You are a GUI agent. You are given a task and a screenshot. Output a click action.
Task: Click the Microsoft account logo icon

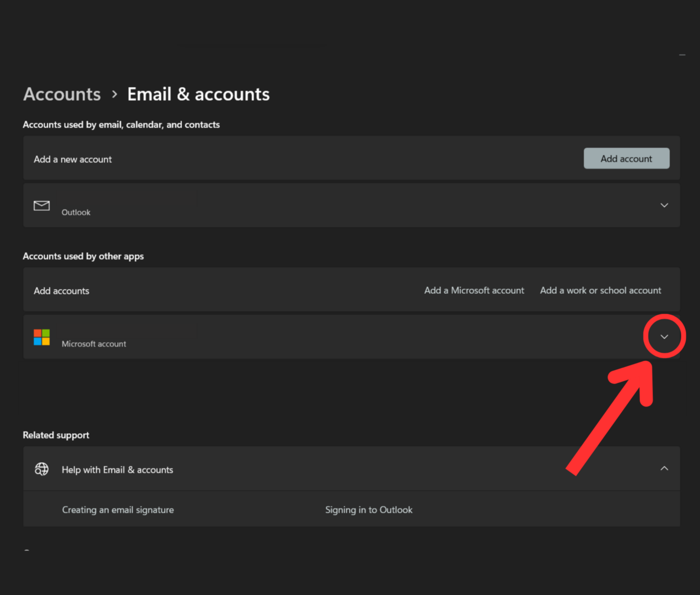[41, 337]
